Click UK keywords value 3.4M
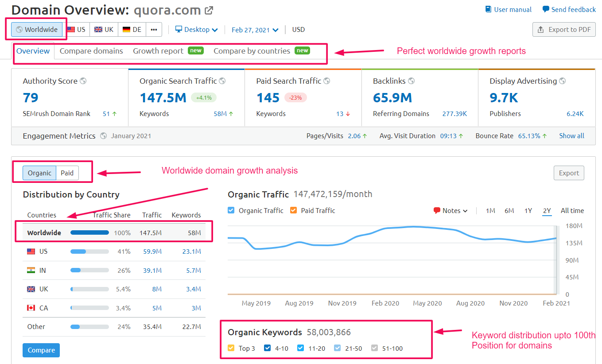 pos(193,289)
